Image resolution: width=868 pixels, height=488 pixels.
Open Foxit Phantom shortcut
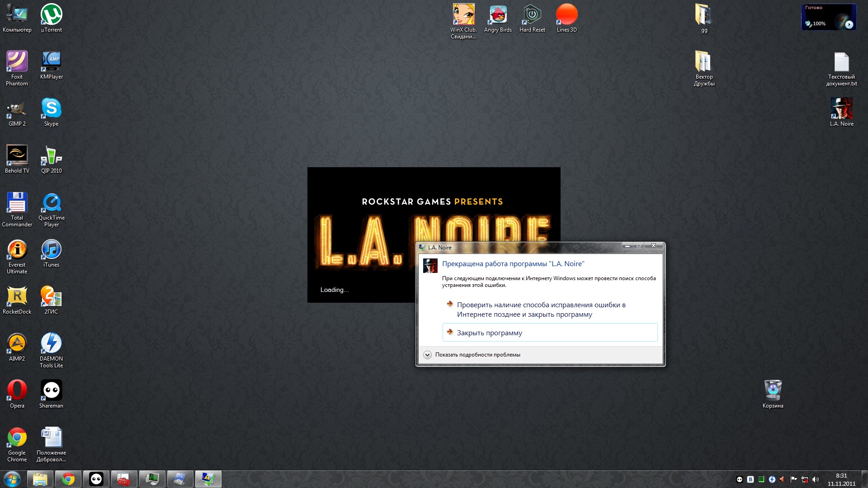click(17, 68)
